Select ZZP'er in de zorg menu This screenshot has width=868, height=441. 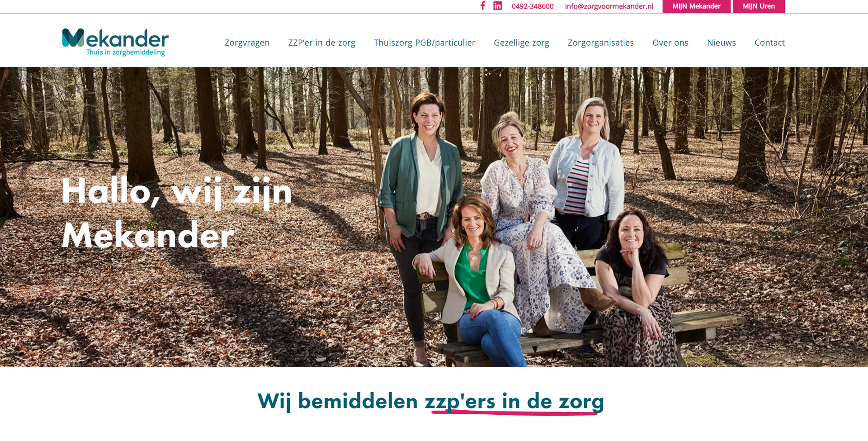(321, 43)
